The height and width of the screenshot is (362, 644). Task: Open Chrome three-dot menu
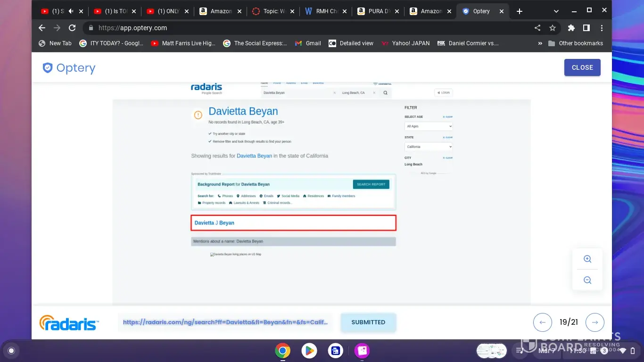pos(602,28)
